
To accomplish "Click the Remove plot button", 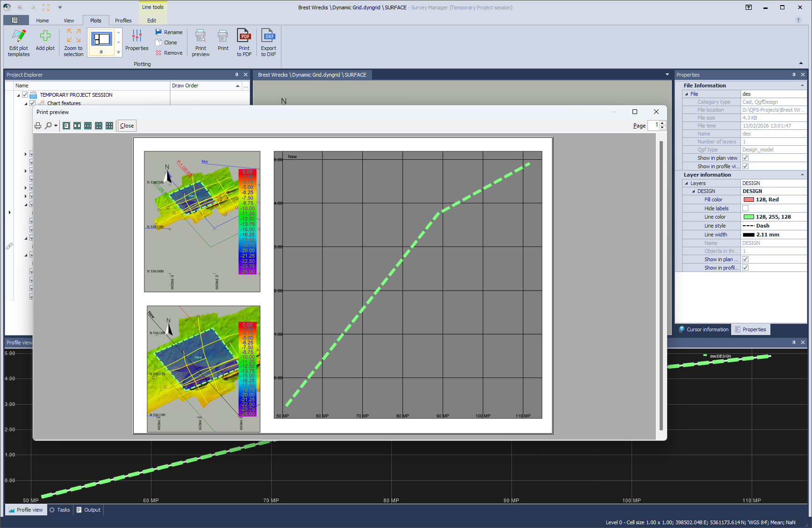I will pos(169,53).
